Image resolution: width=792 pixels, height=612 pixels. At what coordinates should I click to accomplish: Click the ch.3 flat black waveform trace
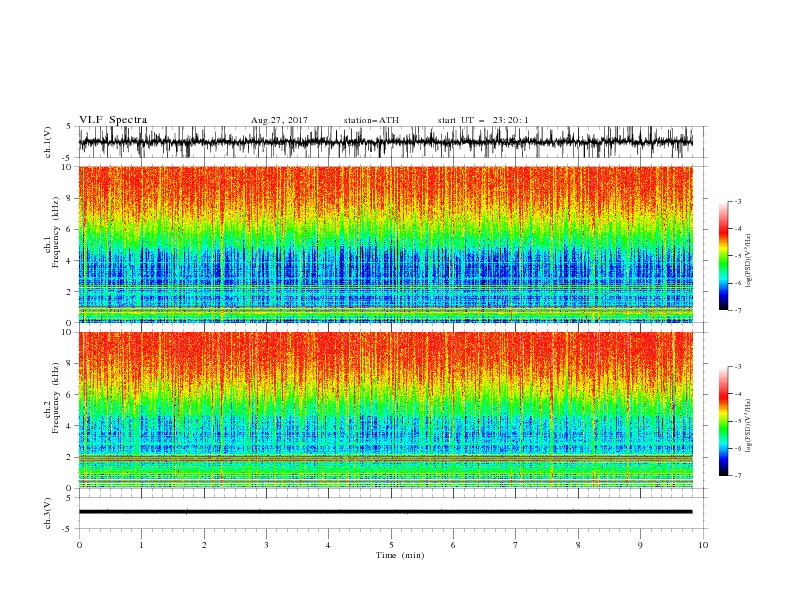(385, 512)
